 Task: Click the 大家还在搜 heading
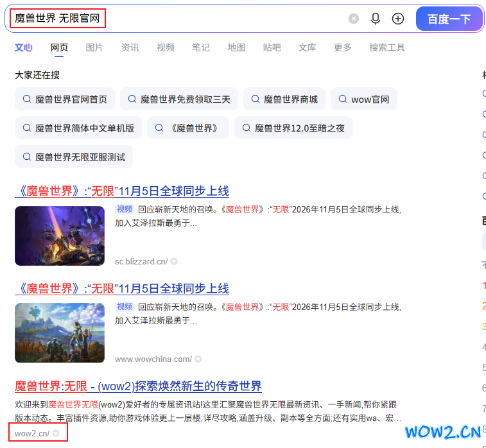tap(37, 75)
